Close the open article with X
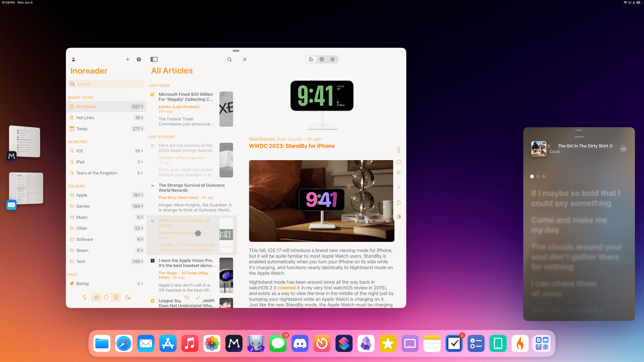Viewport: 644px width, 362px height. (245, 59)
